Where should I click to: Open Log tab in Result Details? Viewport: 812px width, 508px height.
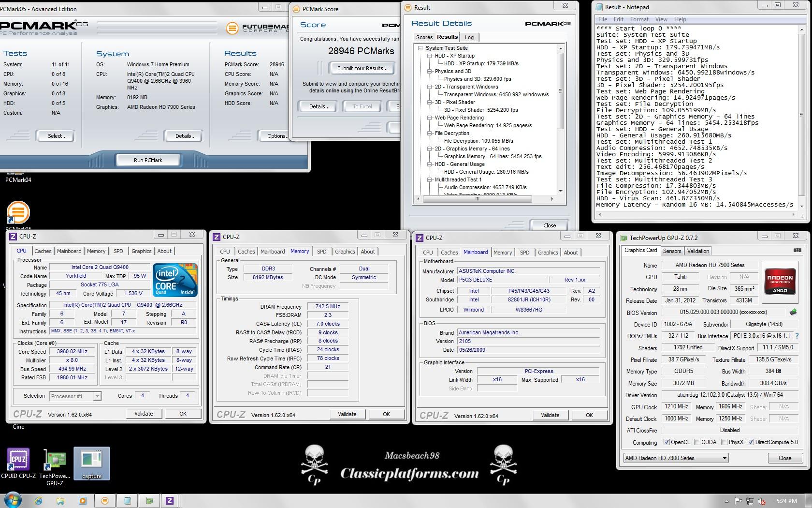point(469,37)
